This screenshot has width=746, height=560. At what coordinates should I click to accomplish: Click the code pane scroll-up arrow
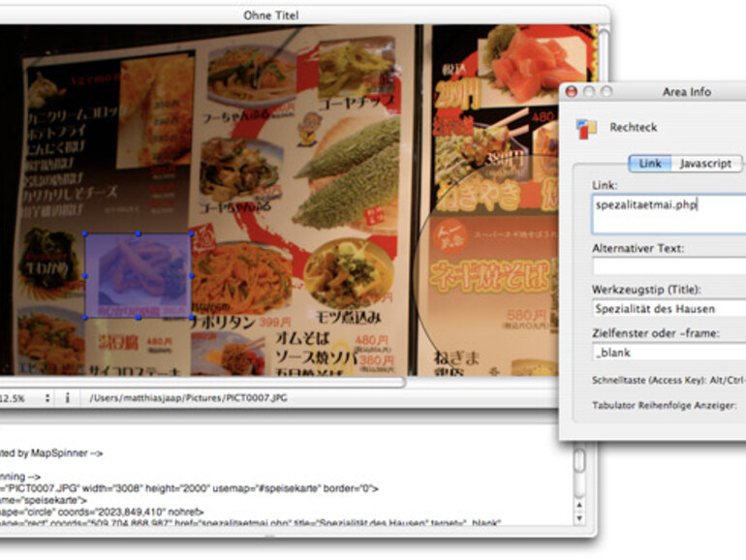click(x=579, y=506)
